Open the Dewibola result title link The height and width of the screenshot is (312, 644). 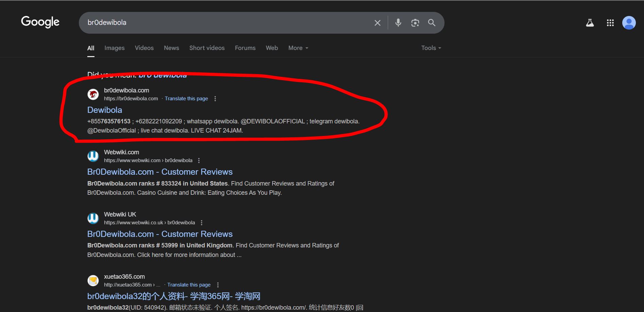click(105, 110)
